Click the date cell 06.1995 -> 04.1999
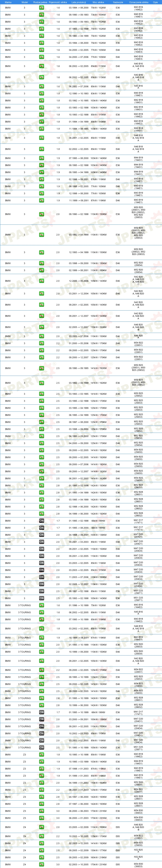Image resolution: width=162 pixels, height=868 pixels. (x=79, y=415)
